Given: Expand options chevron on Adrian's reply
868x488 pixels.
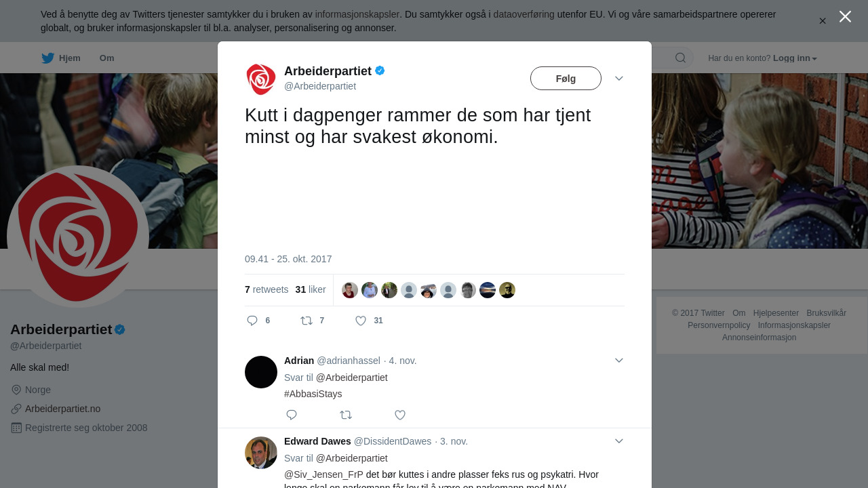Looking at the screenshot, I should click(619, 361).
